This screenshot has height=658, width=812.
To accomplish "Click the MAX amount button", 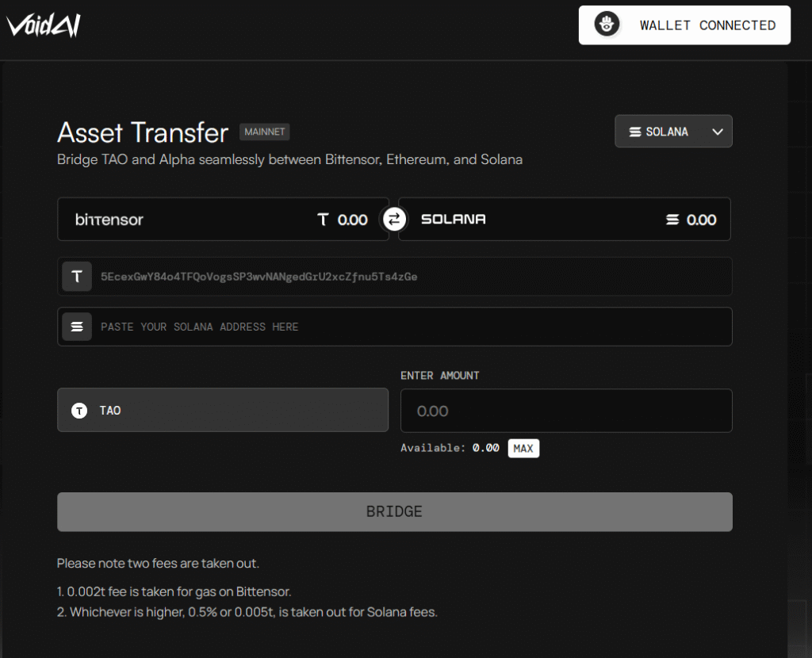I will [523, 448].
